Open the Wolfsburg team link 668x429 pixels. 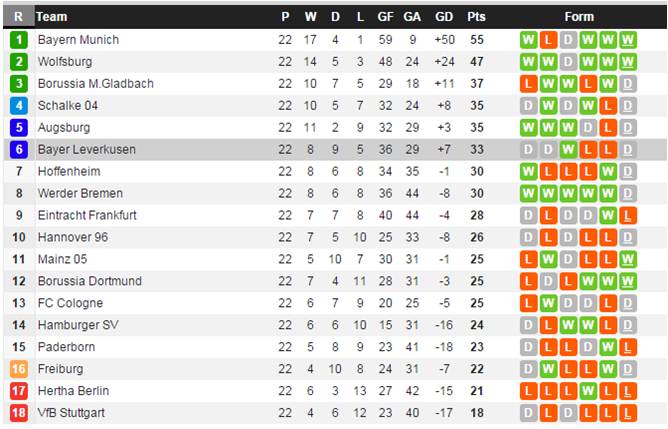pos(65,62)
